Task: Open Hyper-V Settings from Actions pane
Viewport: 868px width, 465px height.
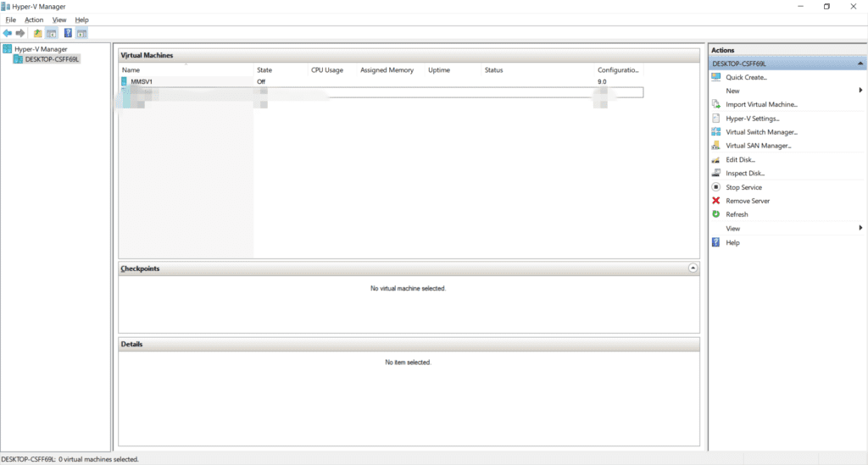Action: (753, 119)
